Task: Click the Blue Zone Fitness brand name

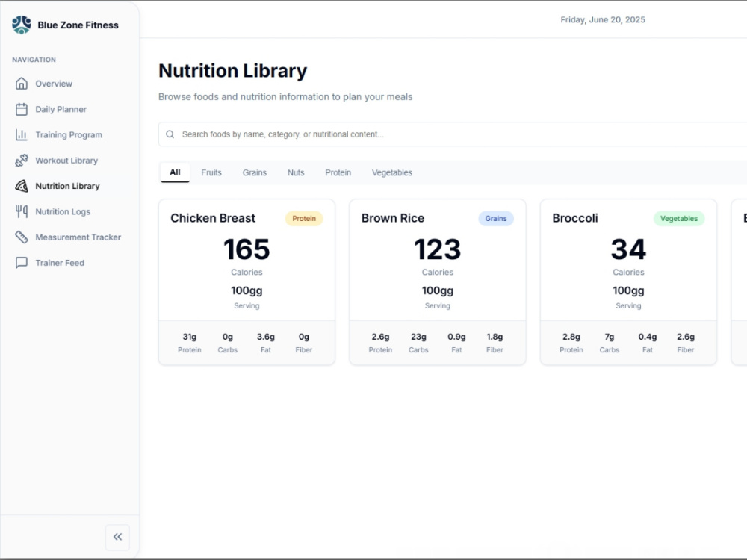Action: [78, 25]
